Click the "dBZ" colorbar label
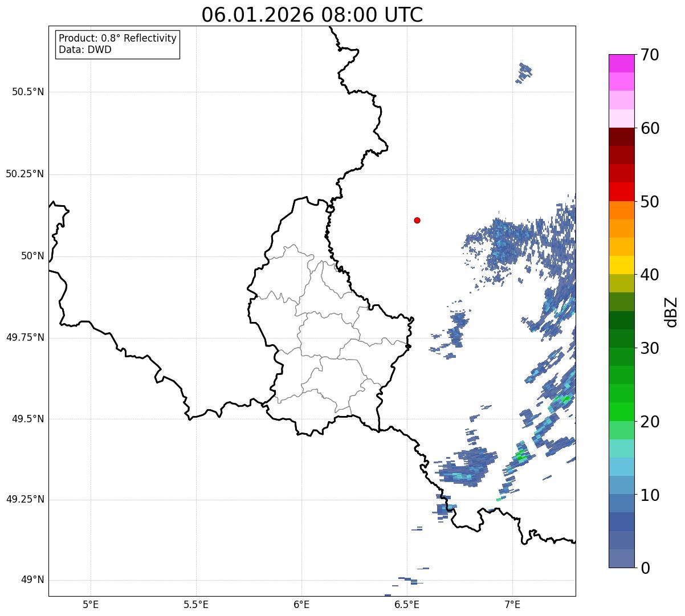 tap(671, 311)
